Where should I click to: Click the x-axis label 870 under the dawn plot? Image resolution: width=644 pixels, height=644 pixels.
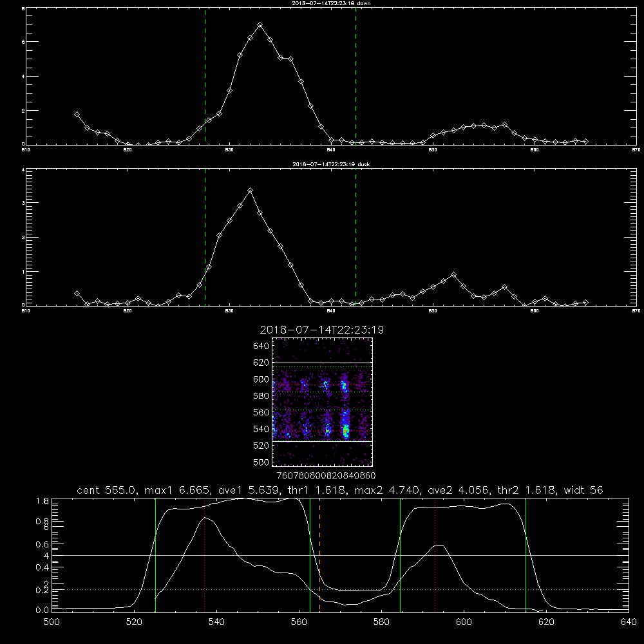click(636, 150)
